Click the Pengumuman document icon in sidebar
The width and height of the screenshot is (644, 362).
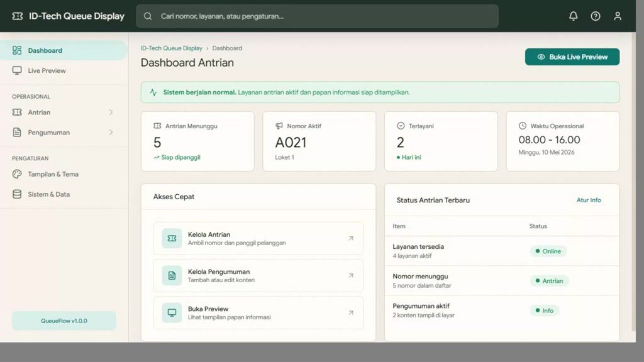17,132
